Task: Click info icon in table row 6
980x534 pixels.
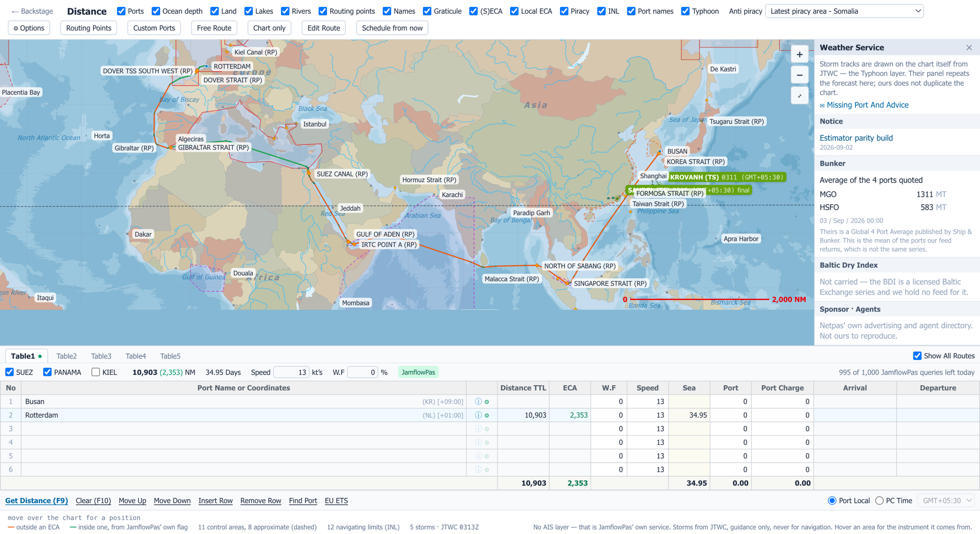Action: [x=478, y=470]
